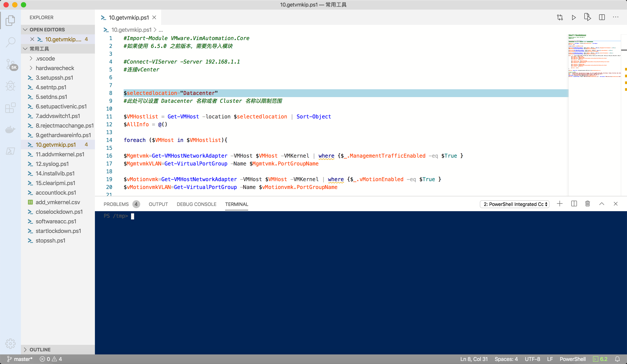The width and height of the screenshot is (627, 364).
Task: Kill the terminal with trash icon
Action: pos(588,204)
